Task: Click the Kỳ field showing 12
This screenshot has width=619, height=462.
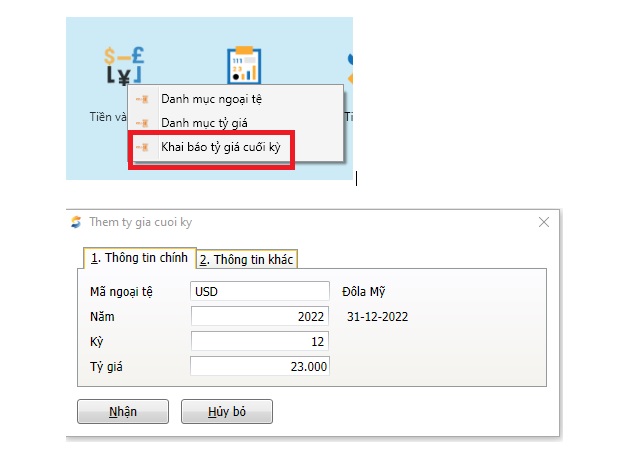Action: pos(259,341)
